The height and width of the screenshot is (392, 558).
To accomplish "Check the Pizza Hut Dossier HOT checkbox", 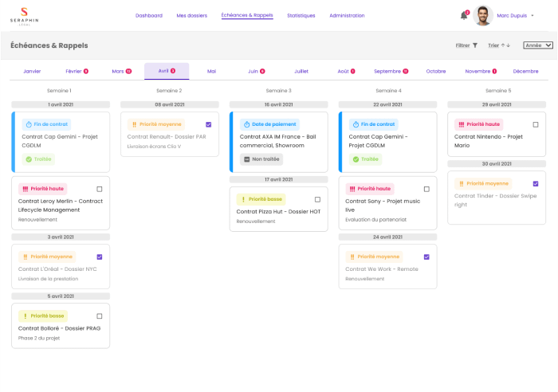I will pos(317,199).
